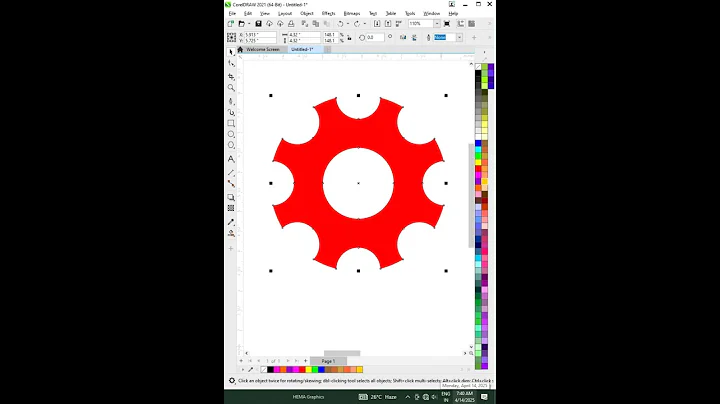Select the Freehand drawing tool
720x404 pixels.
(x=231, y=101)
